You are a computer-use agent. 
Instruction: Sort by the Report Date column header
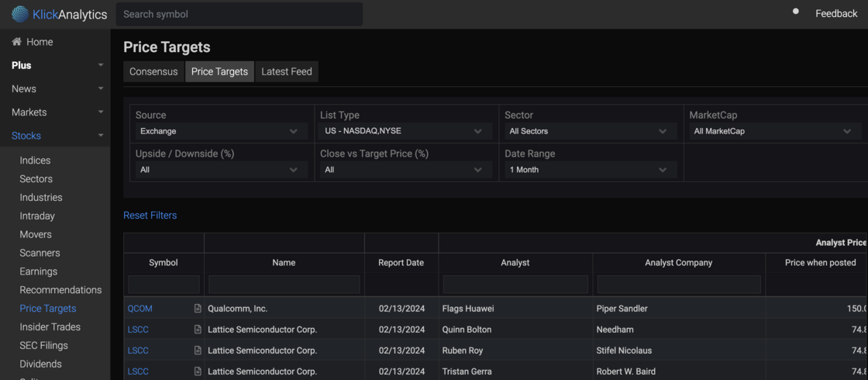tap(401, 263)
